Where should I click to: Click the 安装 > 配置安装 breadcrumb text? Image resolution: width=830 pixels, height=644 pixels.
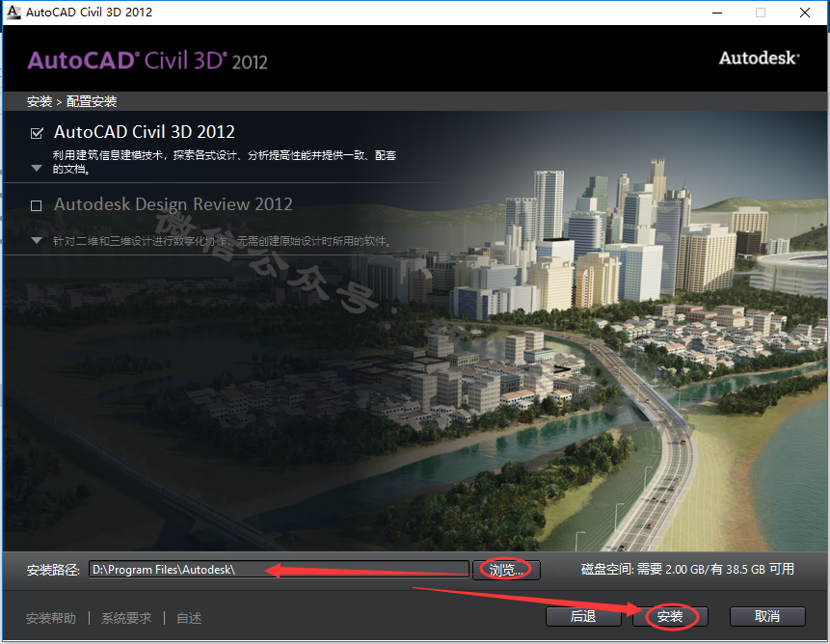[72, 101]
